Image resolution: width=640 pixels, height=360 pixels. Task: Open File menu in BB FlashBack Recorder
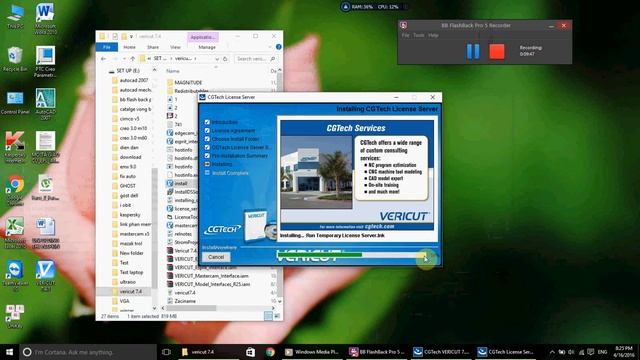(405, 36)
